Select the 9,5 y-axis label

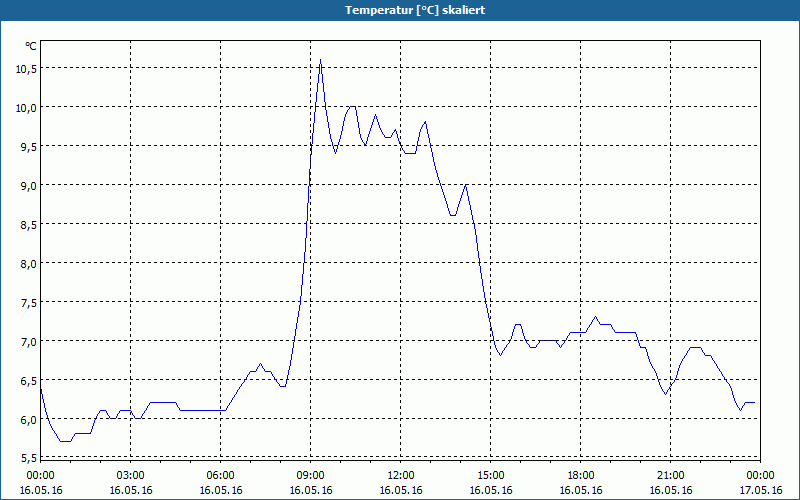[x=29, y=147]
